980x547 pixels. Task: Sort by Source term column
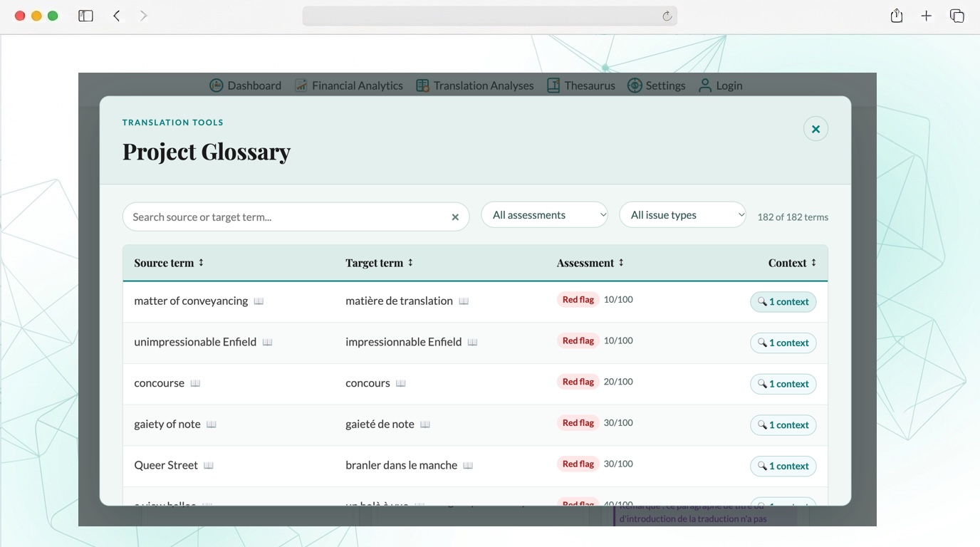(170, 263)
